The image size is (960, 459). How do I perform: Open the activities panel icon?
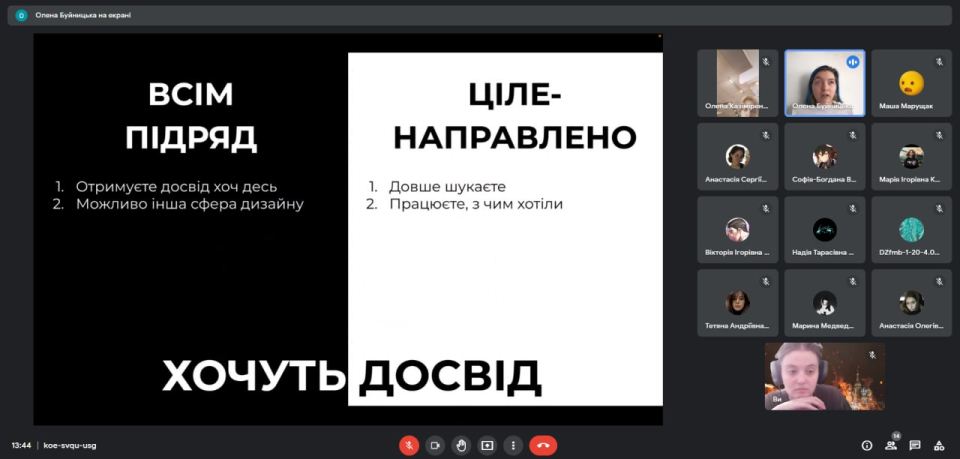[939, 446]
